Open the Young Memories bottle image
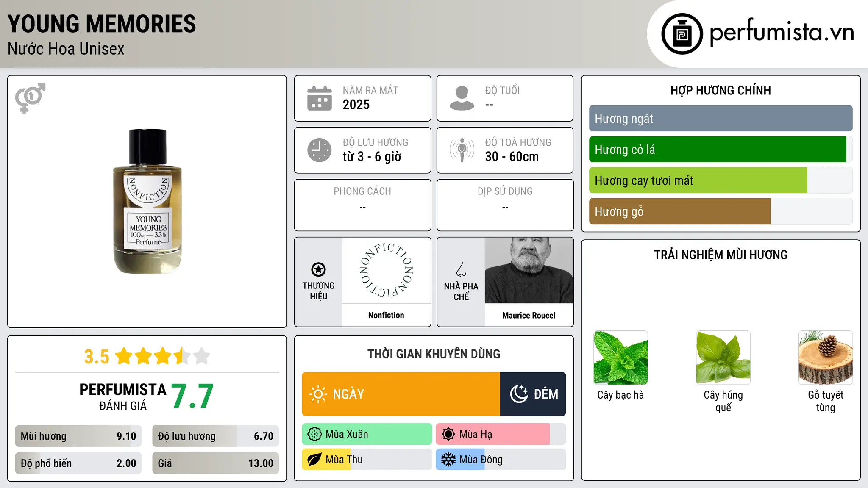Image resolution: width=868 pixels, height=488 pixels. (147, 202)
